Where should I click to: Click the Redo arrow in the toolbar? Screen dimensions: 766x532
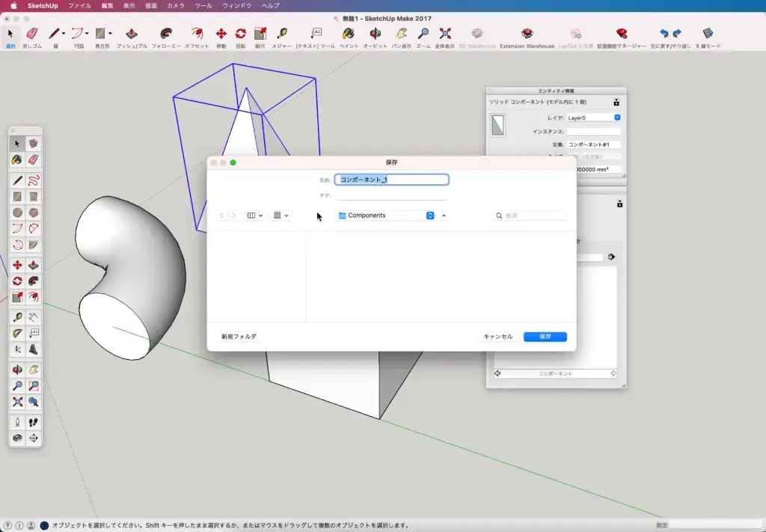[x=677, y=33]
